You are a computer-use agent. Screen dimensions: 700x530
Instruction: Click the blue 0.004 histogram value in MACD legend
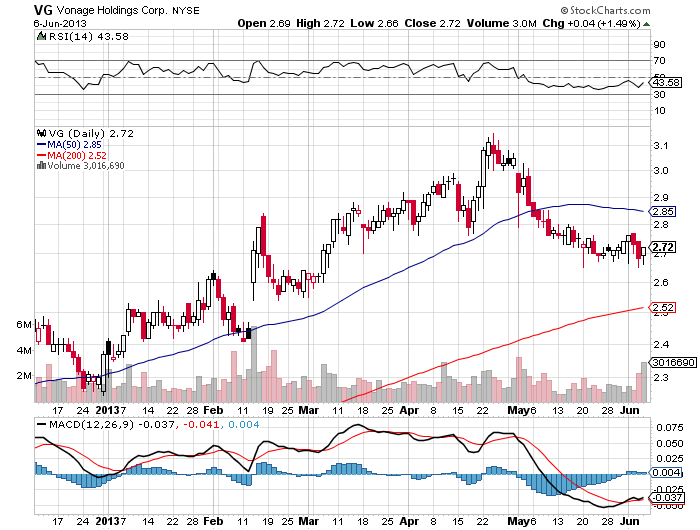244,424
